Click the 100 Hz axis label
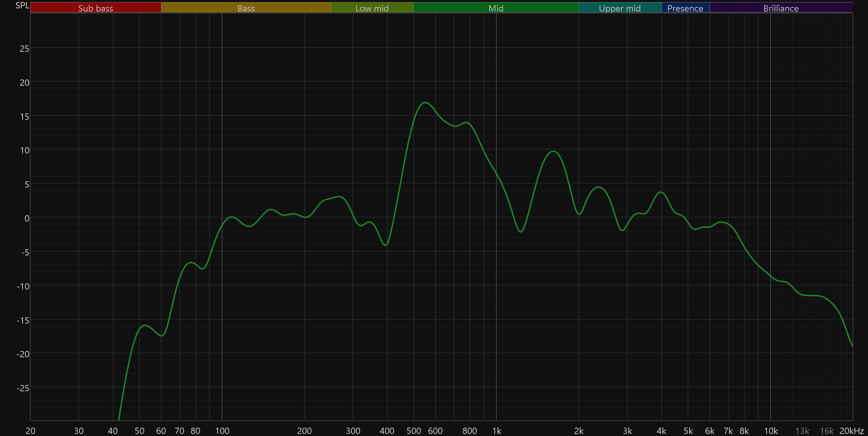 tap(222, 431)
